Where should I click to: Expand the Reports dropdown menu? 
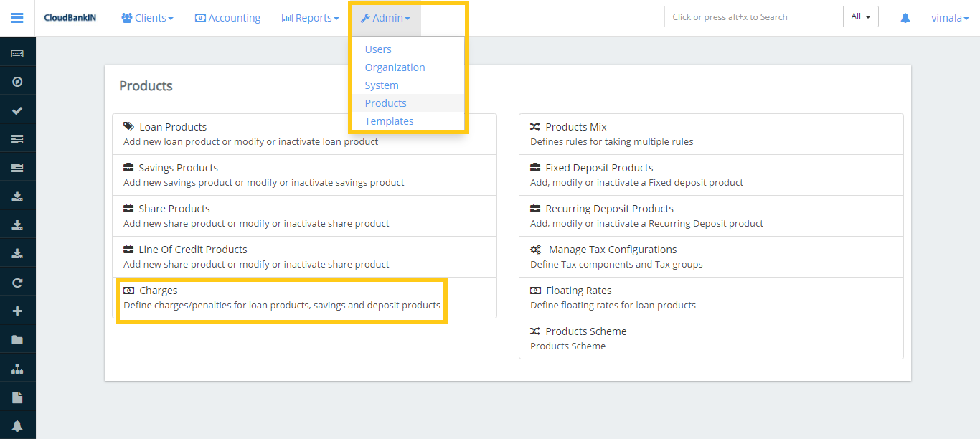310,18
